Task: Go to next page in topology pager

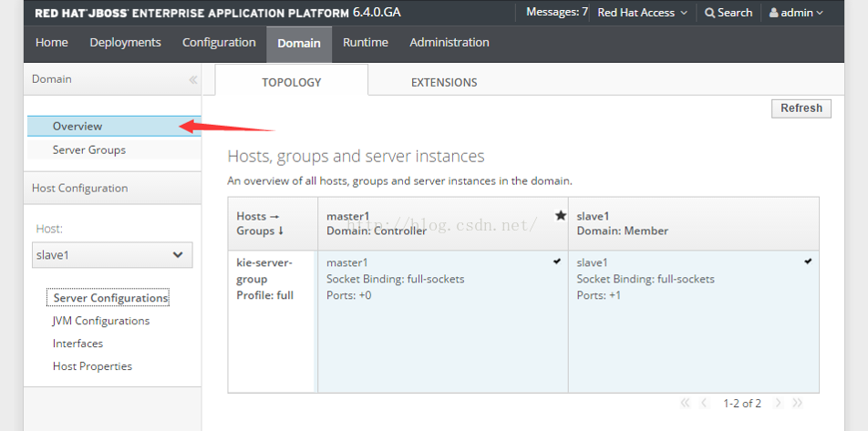Action: coord(779,403)
